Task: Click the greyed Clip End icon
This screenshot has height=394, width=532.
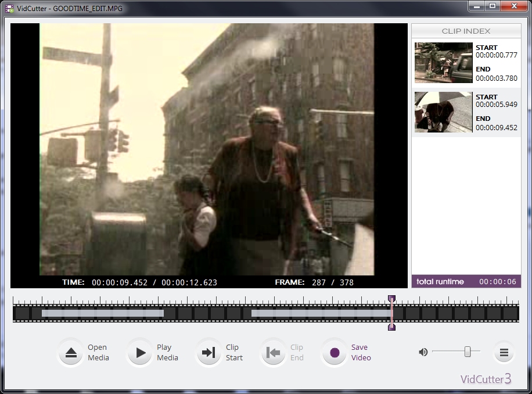Action: pos(273,353)
